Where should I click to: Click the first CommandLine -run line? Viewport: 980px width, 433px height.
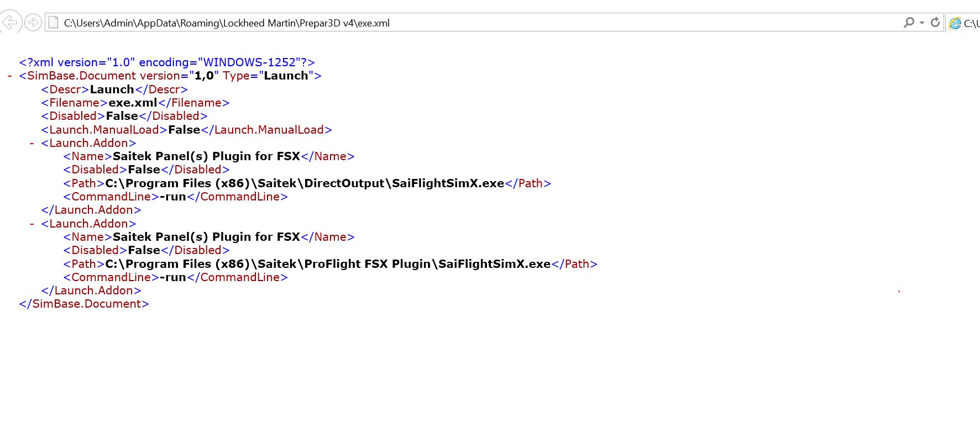[175, 197]
